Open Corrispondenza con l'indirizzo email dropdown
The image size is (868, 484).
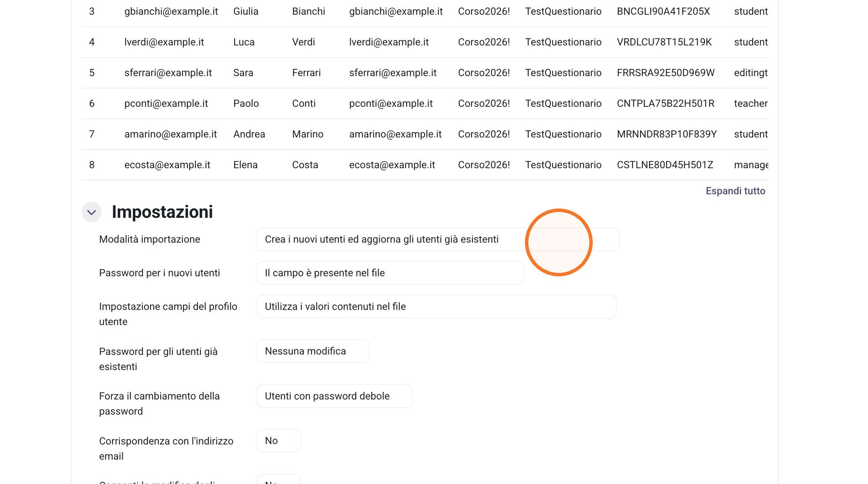[279, 441]
